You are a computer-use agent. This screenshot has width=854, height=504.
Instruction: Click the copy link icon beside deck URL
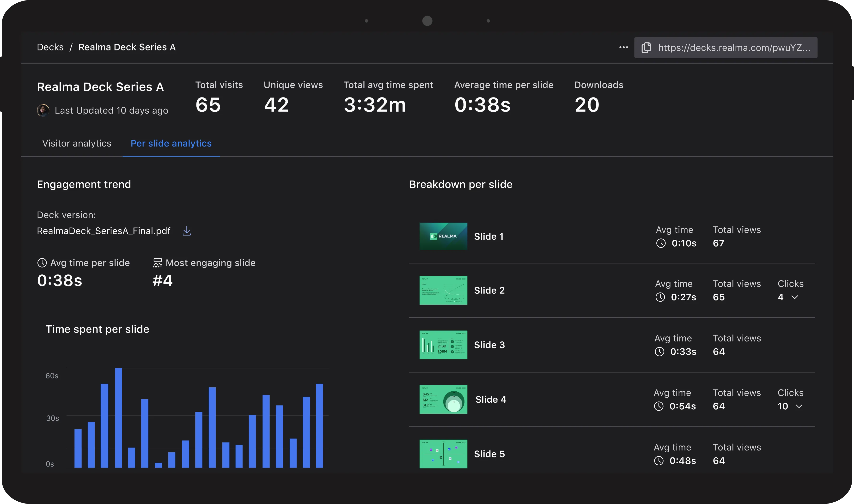(x=646, y=48)
